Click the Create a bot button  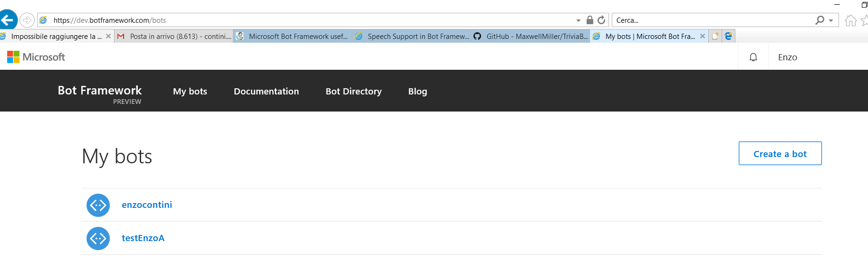780,154
